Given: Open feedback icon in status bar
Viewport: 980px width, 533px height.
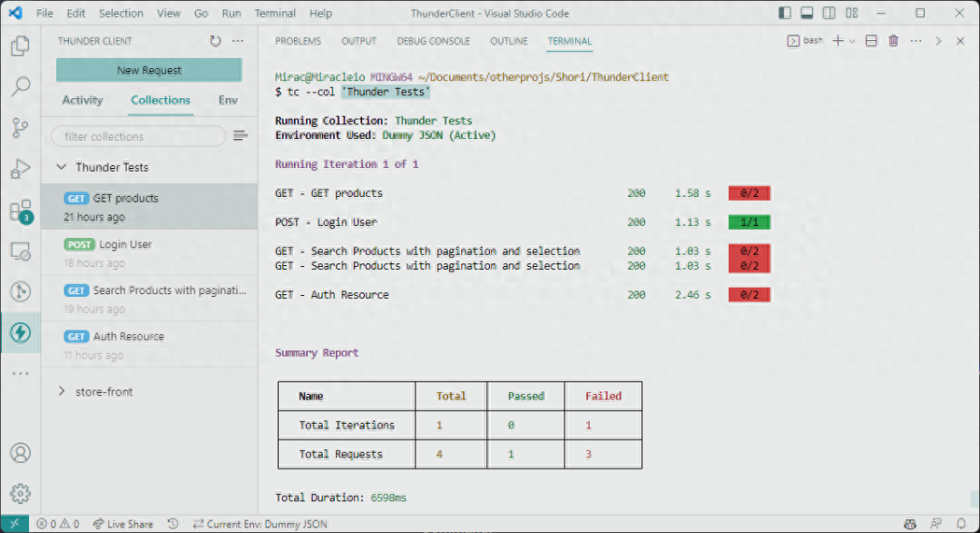Looking at the screenshot, I should [x=936, y=524].
